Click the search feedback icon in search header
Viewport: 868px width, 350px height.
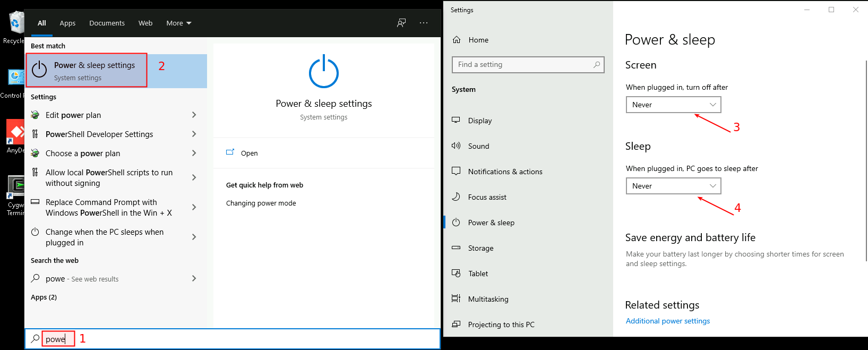pos(401,23)
